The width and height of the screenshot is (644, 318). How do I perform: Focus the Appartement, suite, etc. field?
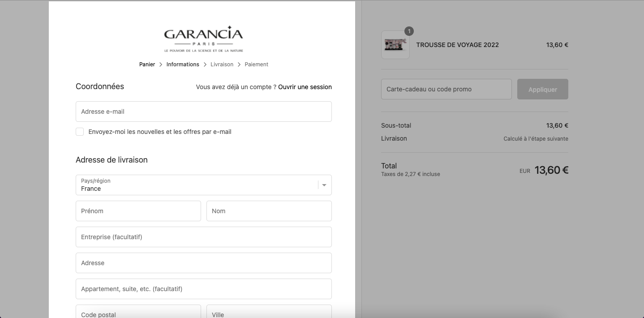point(204,289)
